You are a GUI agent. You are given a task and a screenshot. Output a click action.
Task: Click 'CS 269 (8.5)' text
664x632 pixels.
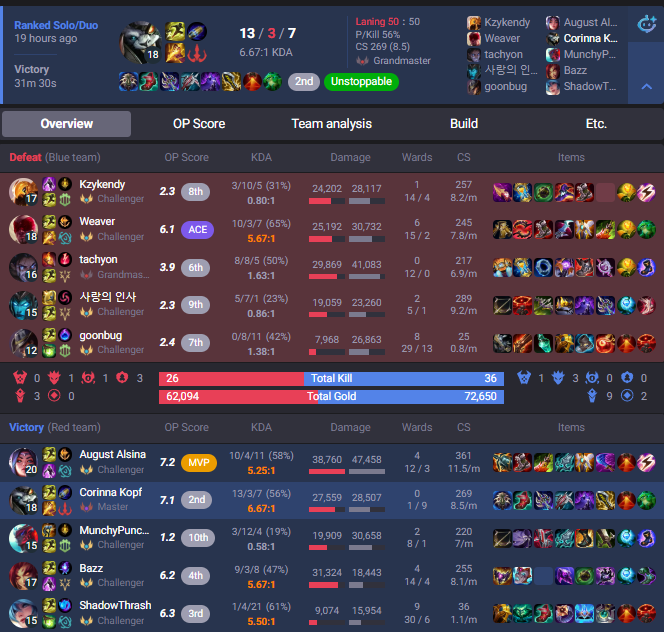pos(383,47)
